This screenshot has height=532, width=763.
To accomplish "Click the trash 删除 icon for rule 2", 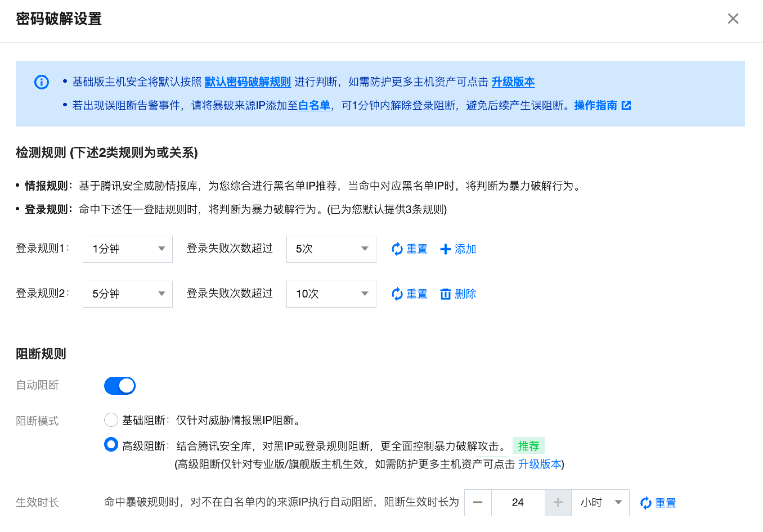I will click(x=445, y=294).
